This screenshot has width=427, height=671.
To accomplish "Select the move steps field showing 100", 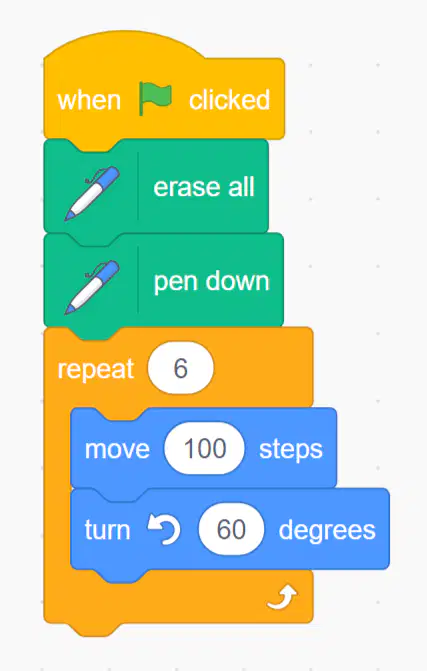I will [205, 448].
